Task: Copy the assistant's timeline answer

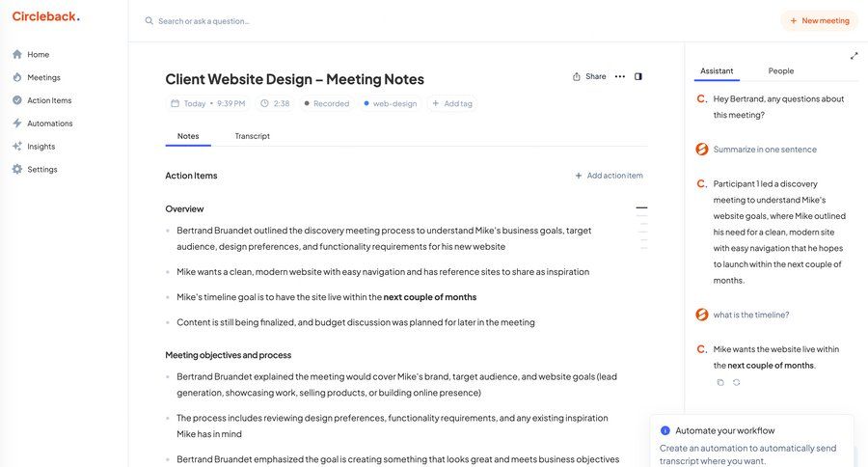Action: click(x=719, y=382)
